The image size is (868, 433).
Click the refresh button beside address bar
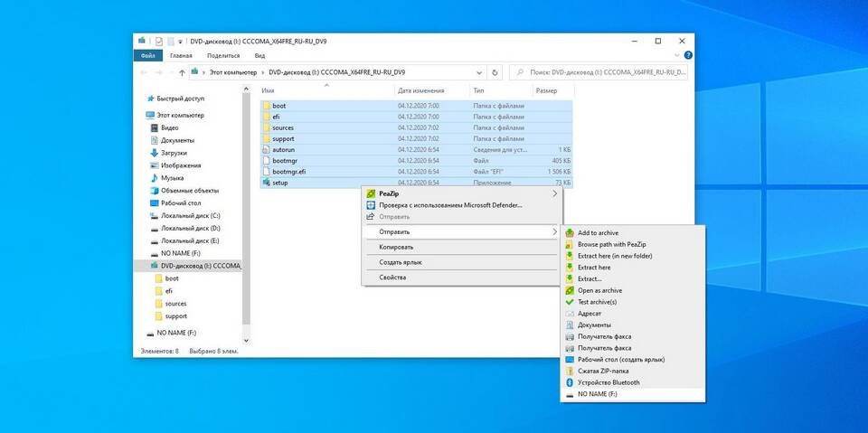point(495,72)
